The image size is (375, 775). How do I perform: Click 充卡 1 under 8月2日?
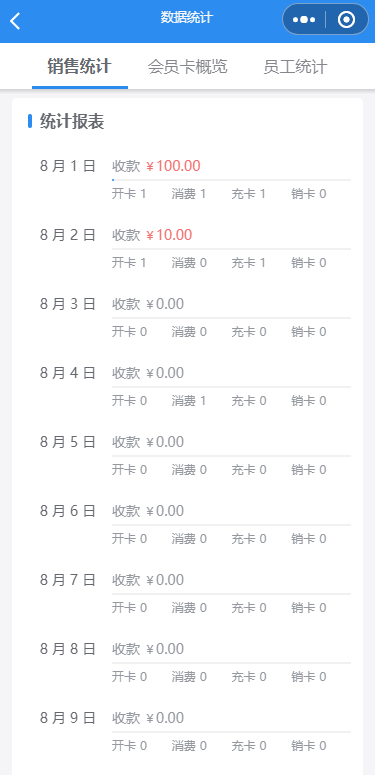click(x=249, y=262)
